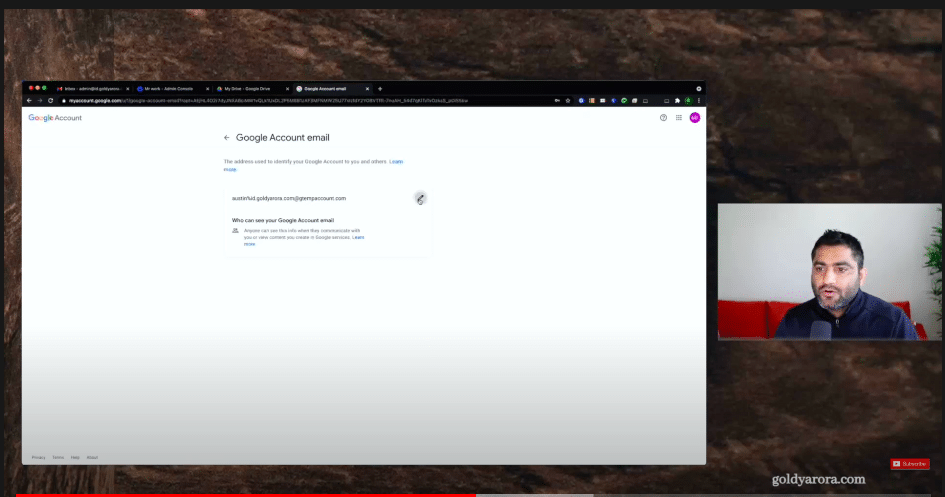The width and height of the screenshot is (945, 497).
Task: Click the presenter webcam video thumbnail
Action: tap(829, 272)
